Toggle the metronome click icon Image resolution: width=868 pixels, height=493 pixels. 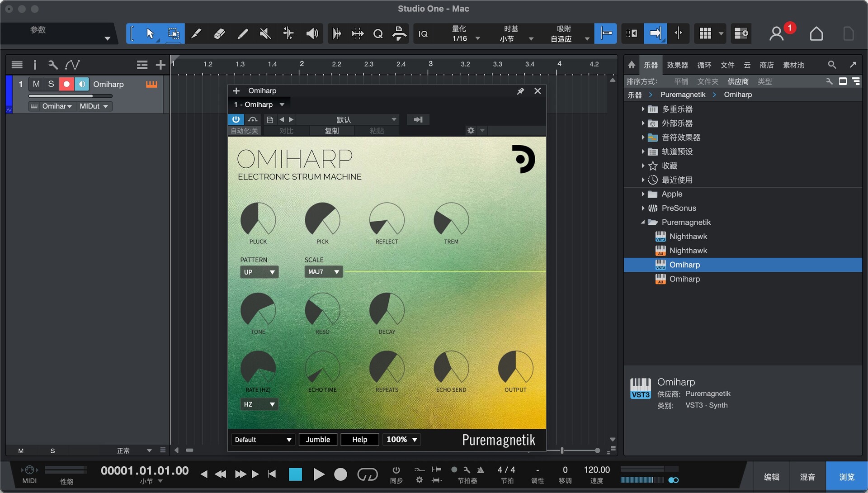[481, 470]
